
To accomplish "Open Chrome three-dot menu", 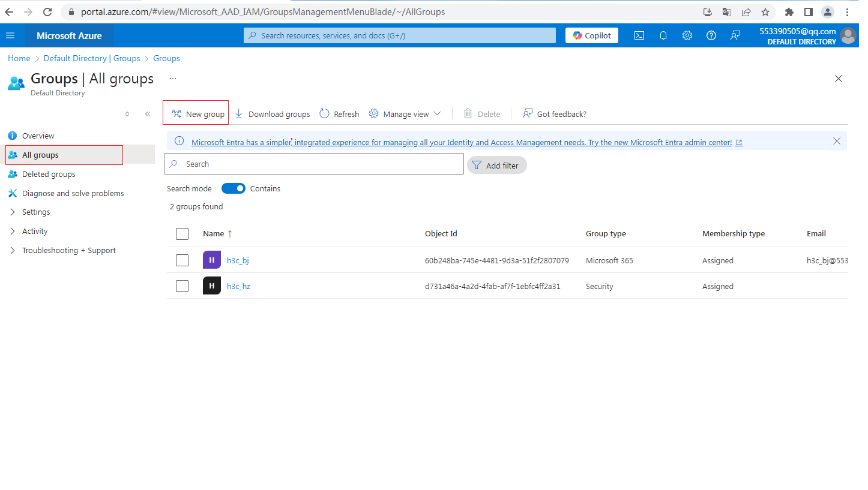I will click(847, 12).
